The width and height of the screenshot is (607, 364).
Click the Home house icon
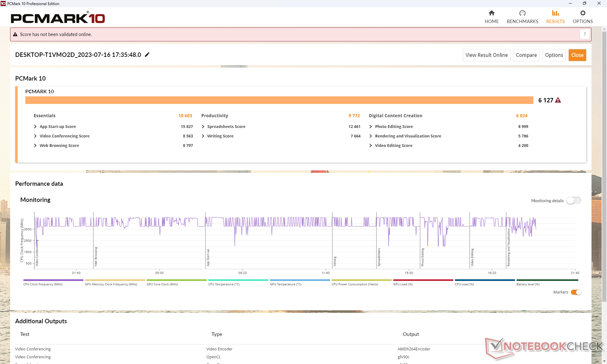pos(491,13)
